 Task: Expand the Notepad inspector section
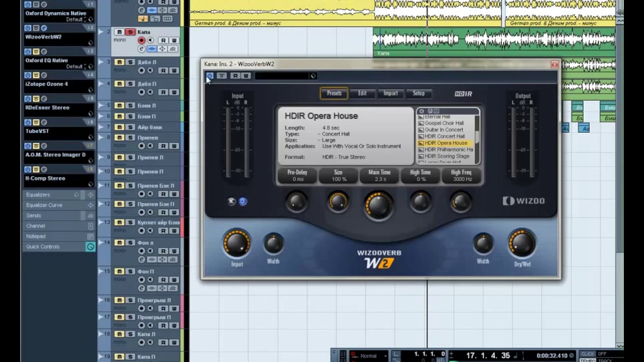59,236
